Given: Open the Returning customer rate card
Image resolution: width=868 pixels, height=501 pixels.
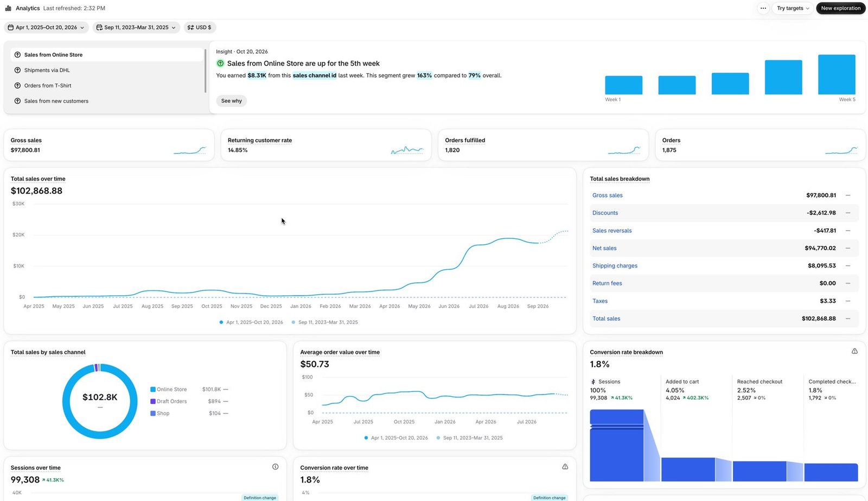Looking at the screenshot, I should (x=326, y=145).
